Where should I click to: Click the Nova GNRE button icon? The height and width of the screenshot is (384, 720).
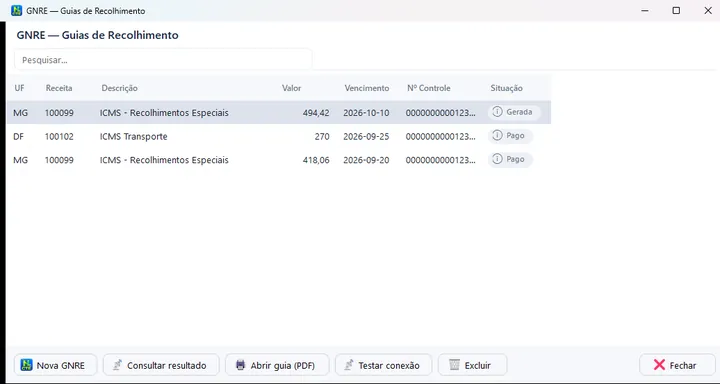(26, 365)
